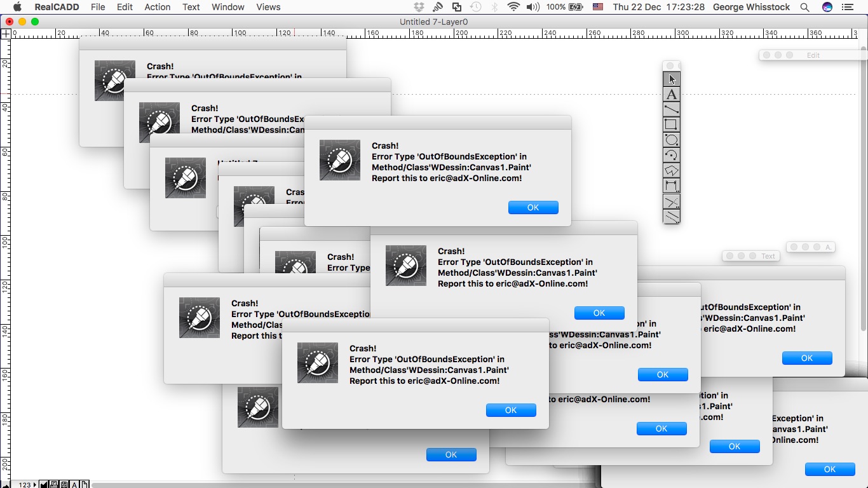868x488 pixels.
Task: Dismiss the bottom-right corner crash dialog with OK
Action: click(x=830, y=469)
